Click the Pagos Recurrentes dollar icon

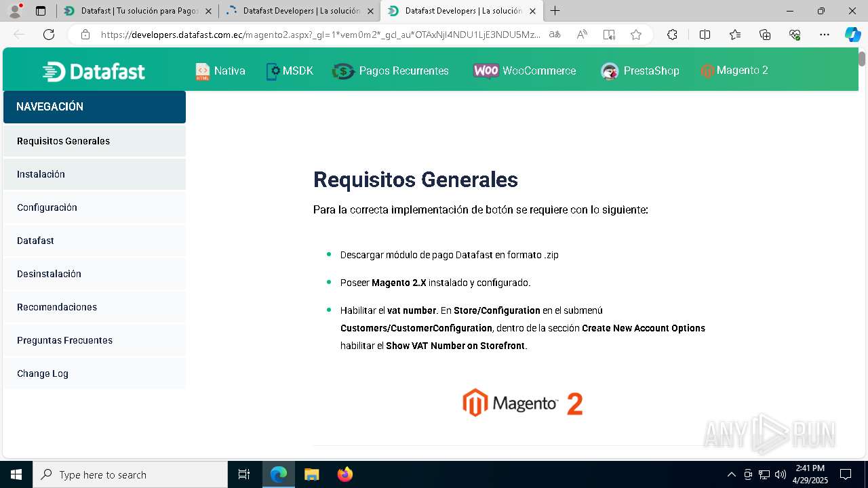point(344,71)
